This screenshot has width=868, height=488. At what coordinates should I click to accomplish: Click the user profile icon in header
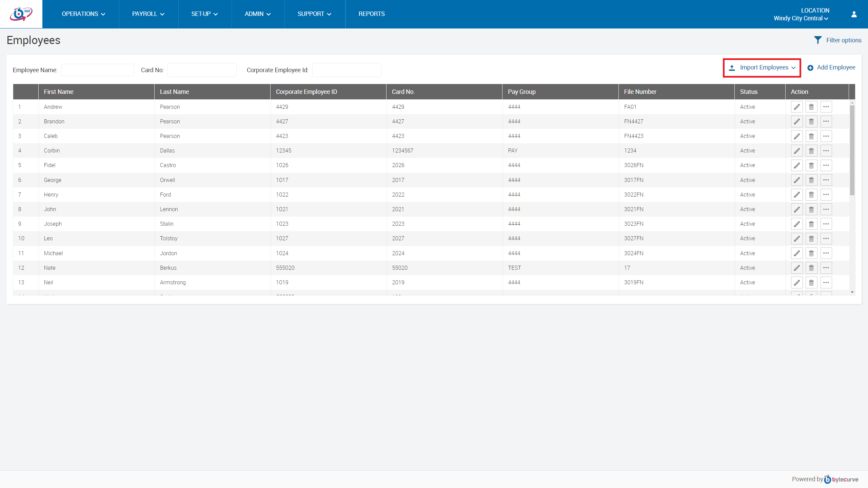pyautogui.click(x=854, y=14)
